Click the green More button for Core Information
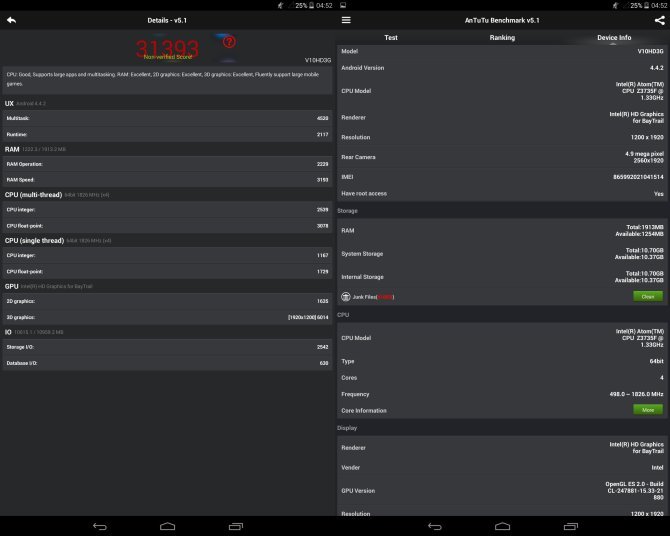This screenshot has height=536, width=670. point(648,409)
